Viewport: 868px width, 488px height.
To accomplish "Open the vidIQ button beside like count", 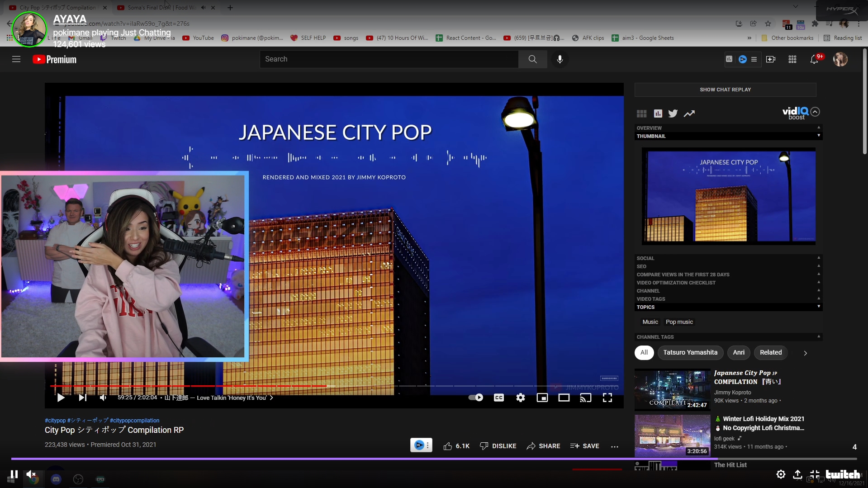I will tap(421, 445).
